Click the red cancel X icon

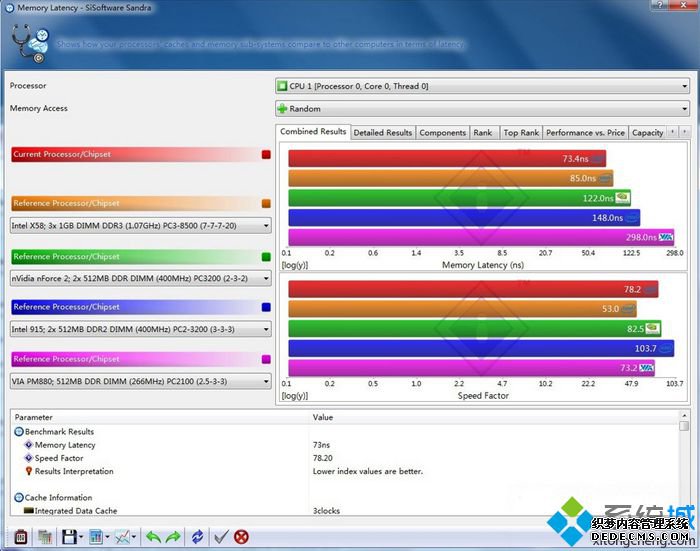click(x=242, y=537)
